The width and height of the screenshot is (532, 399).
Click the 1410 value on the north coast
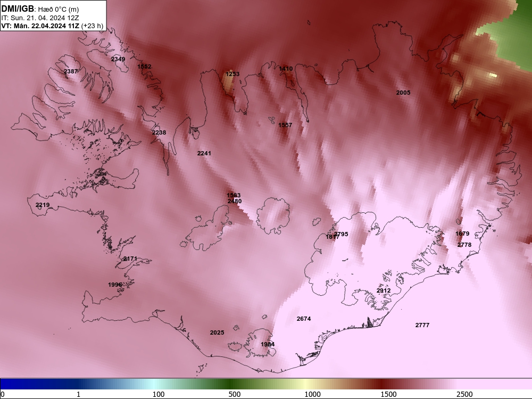point(286,69)
